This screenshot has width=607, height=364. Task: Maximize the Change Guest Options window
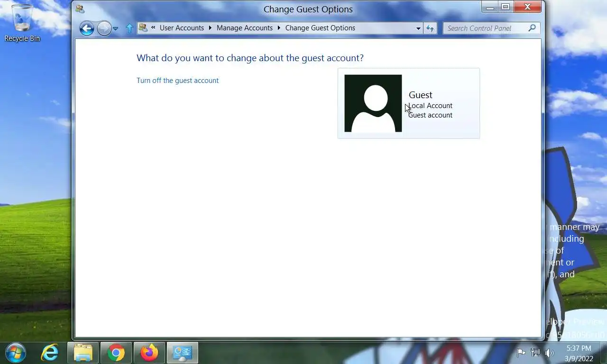[x=506, y=7]
